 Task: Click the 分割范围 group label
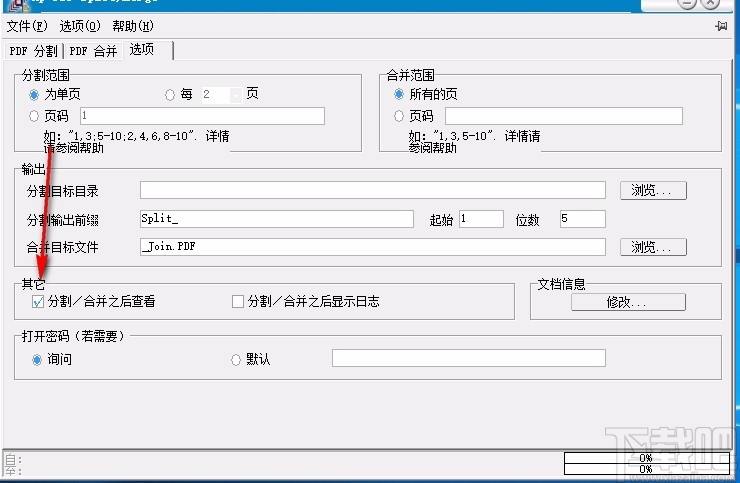pyautogui.click(x=46, y=75)
